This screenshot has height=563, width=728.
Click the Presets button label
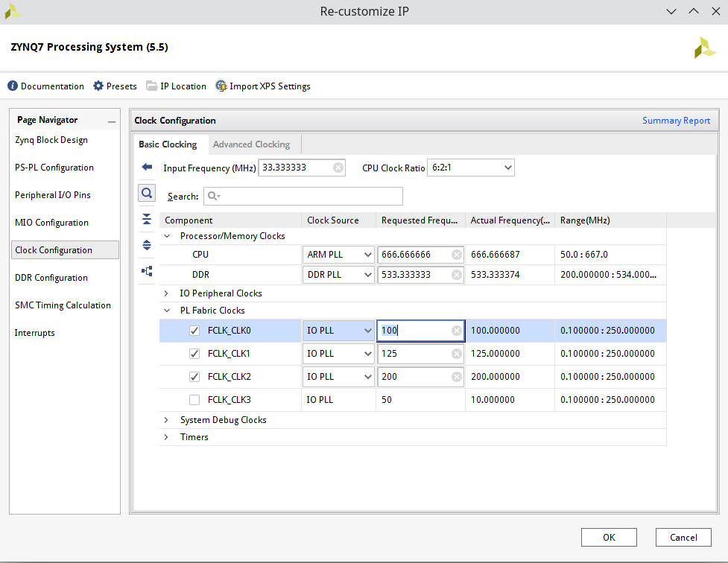(x=121, y=86)
